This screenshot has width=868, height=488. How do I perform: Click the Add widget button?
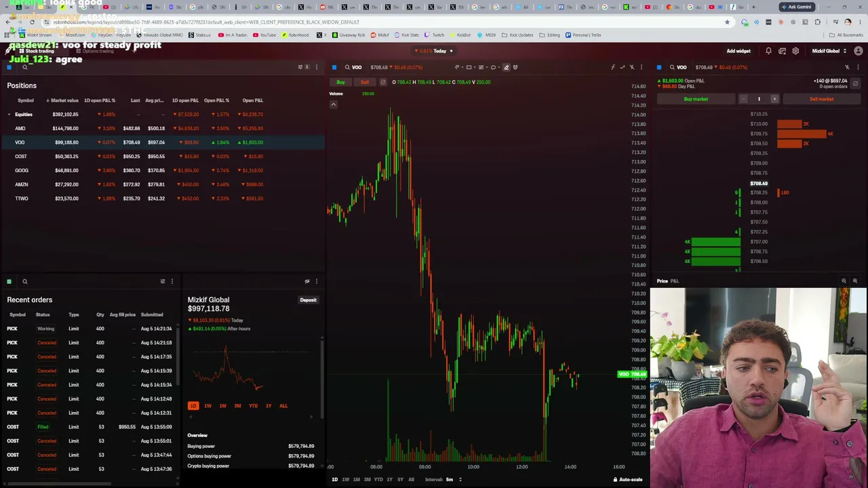click(x=738, y=51)
